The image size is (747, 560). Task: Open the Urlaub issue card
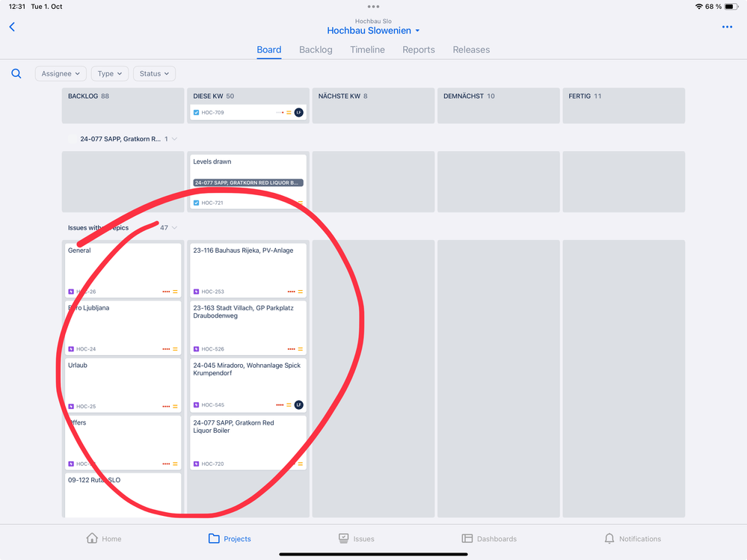click(123, 385)
